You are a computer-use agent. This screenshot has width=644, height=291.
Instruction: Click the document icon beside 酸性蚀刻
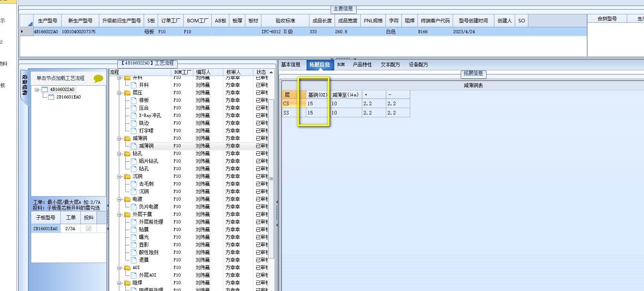pyautogui.click(x=134, y=252)
